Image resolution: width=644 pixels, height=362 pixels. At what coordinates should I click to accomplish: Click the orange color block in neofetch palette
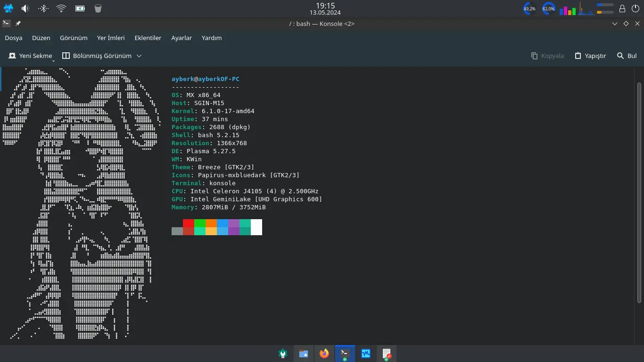211,223
